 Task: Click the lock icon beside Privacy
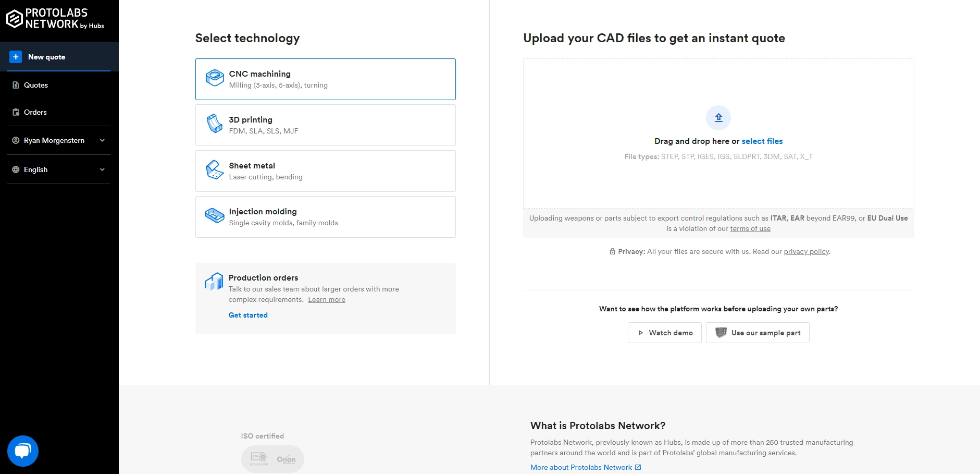tap(612, 251)
